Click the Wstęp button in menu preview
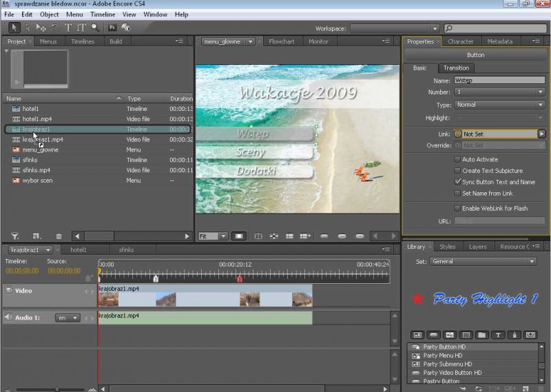Viewport: 551px width, 392px height. pyautogui.click(x=253, y=134)
